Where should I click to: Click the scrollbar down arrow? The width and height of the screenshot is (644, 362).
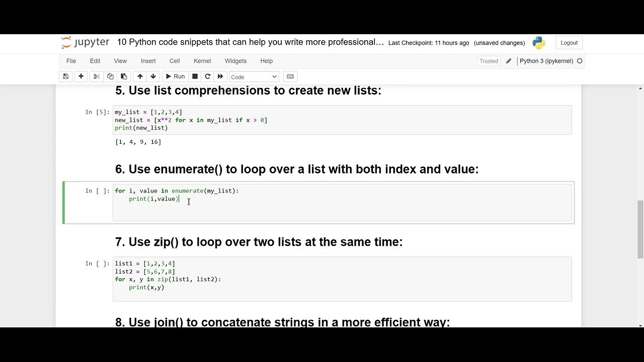click(640, 325)
